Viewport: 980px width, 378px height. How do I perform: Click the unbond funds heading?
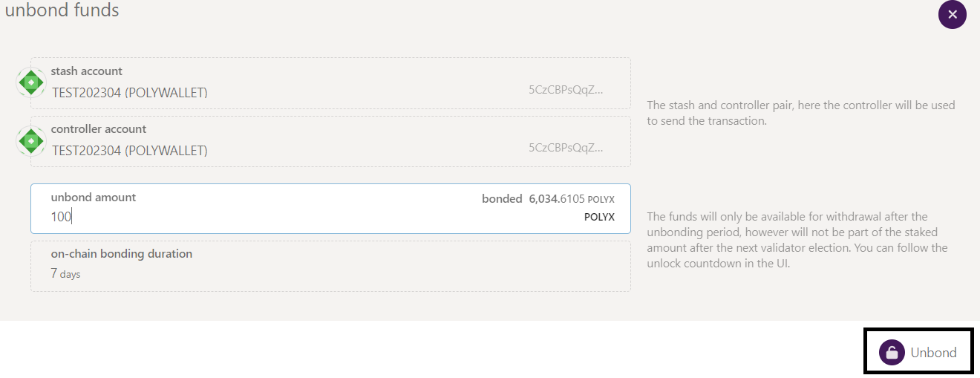tap(62, 10)
